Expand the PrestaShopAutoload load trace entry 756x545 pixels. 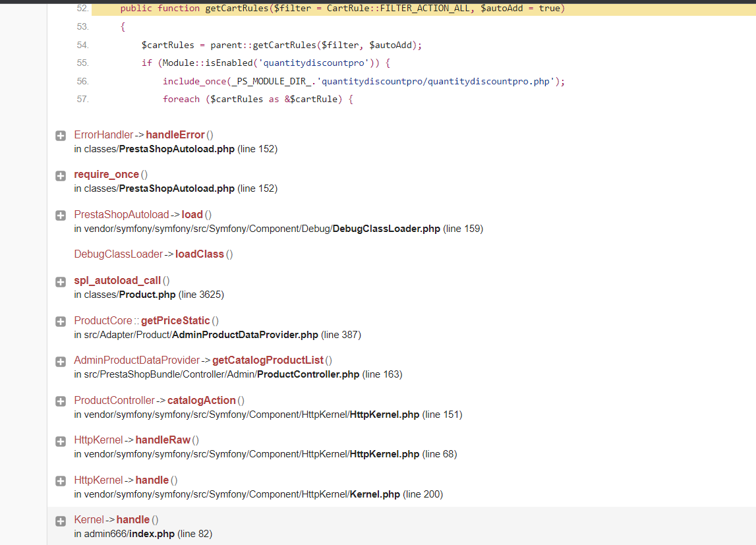tap(61, 215)
